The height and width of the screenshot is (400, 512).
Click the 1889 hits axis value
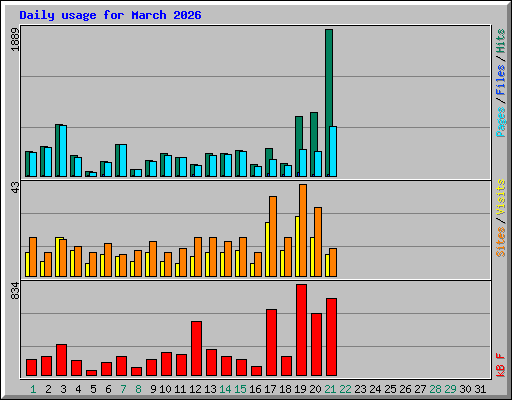(x=15, y=39)
